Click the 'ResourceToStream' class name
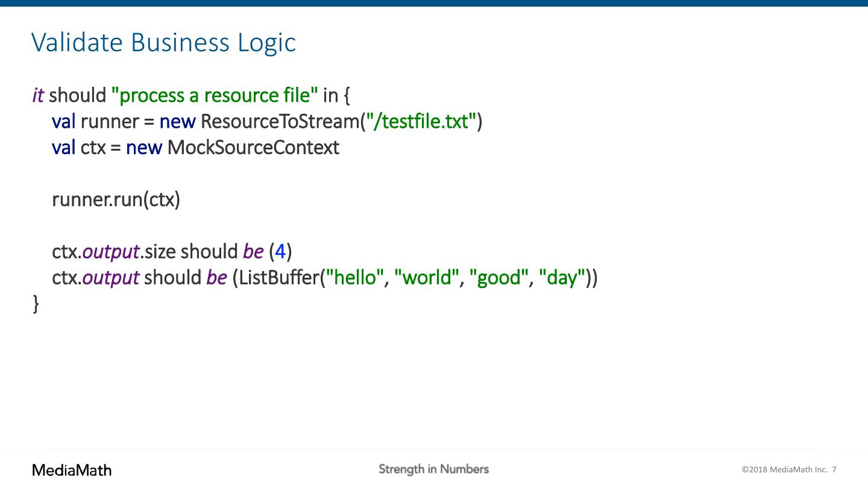Screen dimensions: 868x488 pos(280,121)
